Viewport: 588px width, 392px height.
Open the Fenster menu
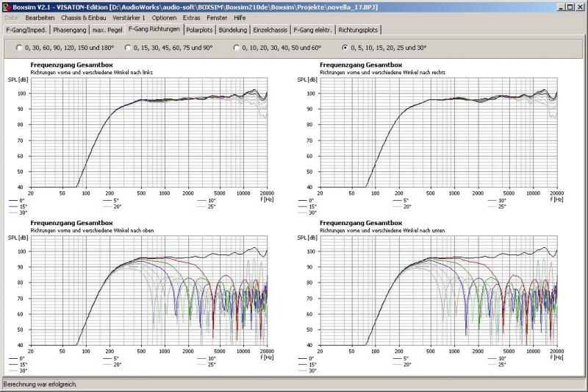216,17
